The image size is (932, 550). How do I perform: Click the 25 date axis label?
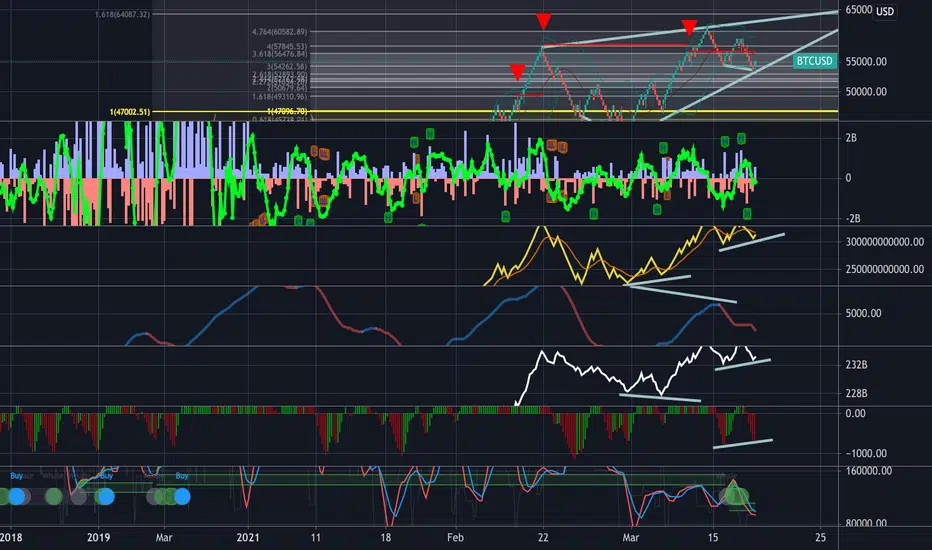[x=820, y=538]
